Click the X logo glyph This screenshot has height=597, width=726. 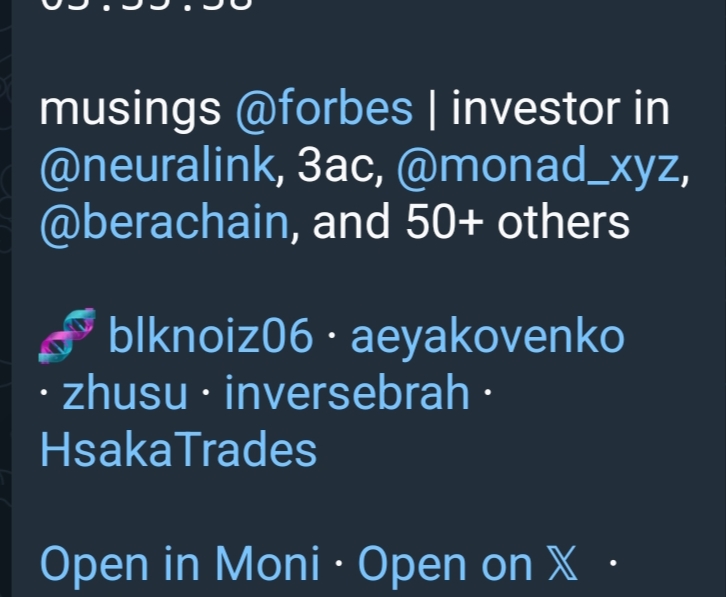click(x=563, y=565)
